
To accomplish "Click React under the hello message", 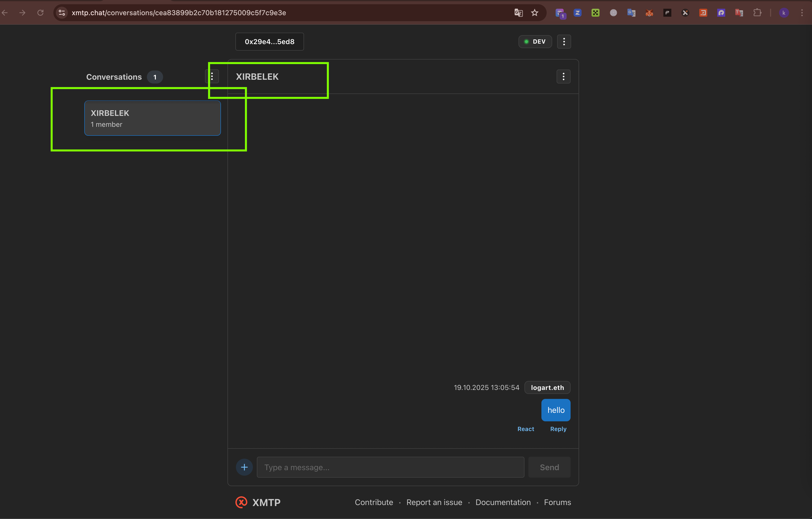I will pos(525,429).
